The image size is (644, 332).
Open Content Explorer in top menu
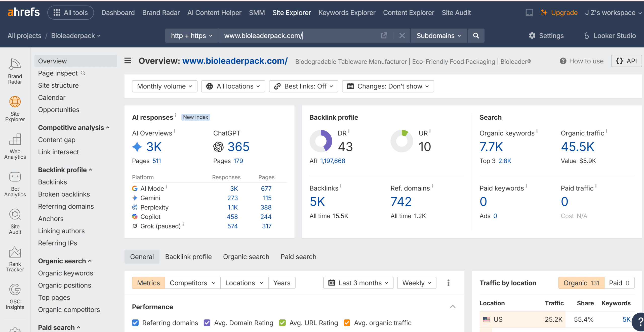click(x=409, y=12)
